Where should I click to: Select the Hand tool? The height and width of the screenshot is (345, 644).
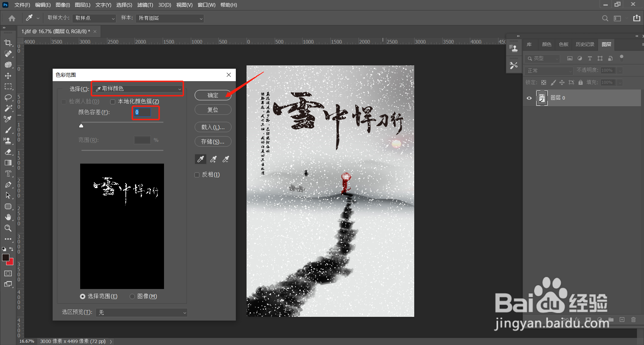[8, 217]
